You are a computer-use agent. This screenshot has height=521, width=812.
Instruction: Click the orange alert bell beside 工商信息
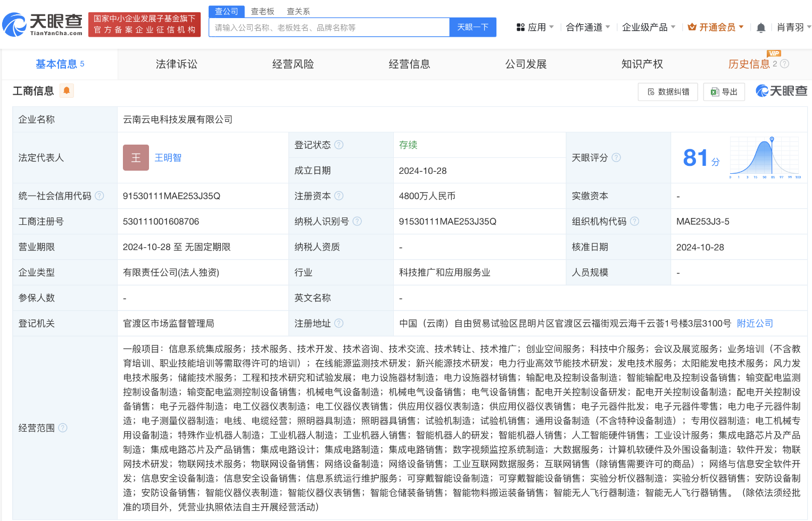click(67, 91)
